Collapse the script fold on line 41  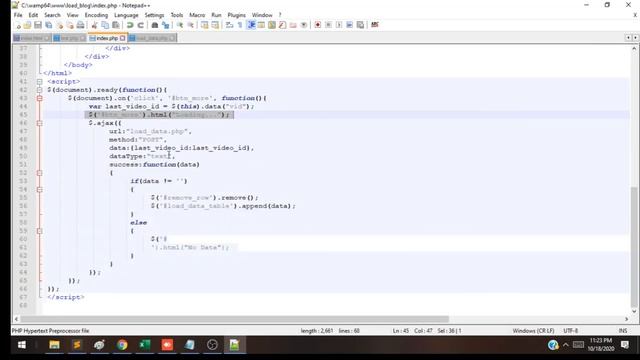(40, 82)
